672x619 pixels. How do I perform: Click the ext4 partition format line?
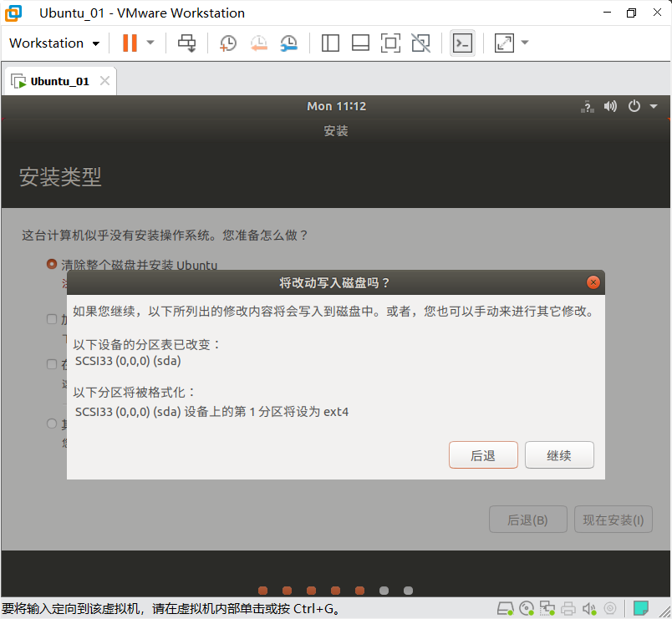tap(211, 412)
